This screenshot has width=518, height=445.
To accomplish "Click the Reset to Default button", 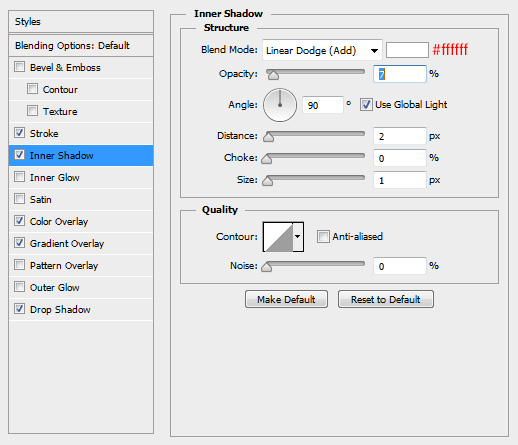I will pyautogui.click(x=386, y=299).
